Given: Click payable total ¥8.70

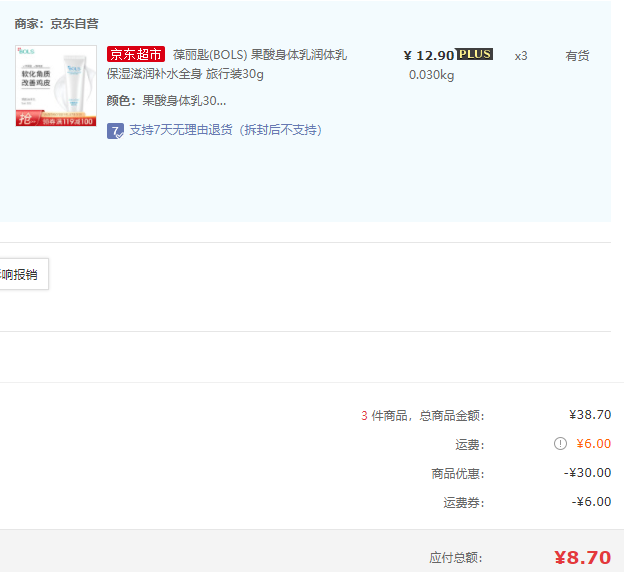Looking at the screenshot, I should pyautogui.click(x=583, y=558).
